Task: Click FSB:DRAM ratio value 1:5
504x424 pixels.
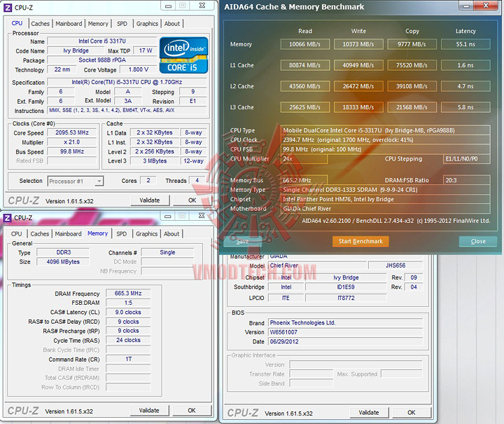Action: [128, 303]
